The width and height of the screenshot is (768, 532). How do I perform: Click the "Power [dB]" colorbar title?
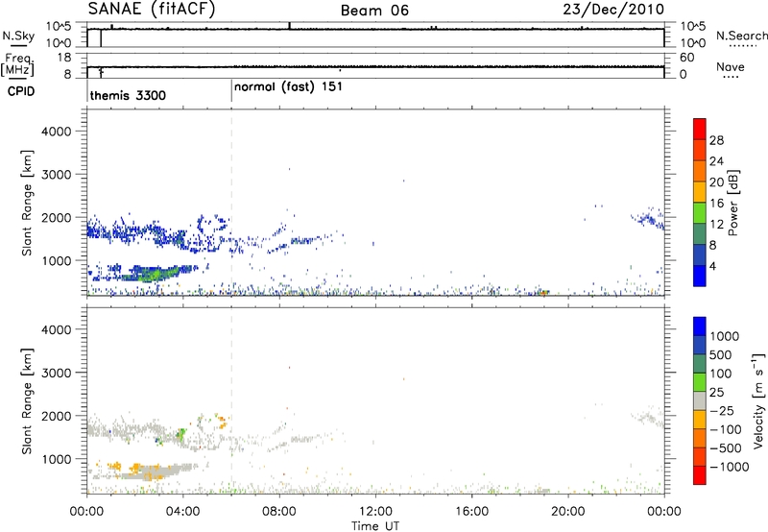click(x=733, y=203)
